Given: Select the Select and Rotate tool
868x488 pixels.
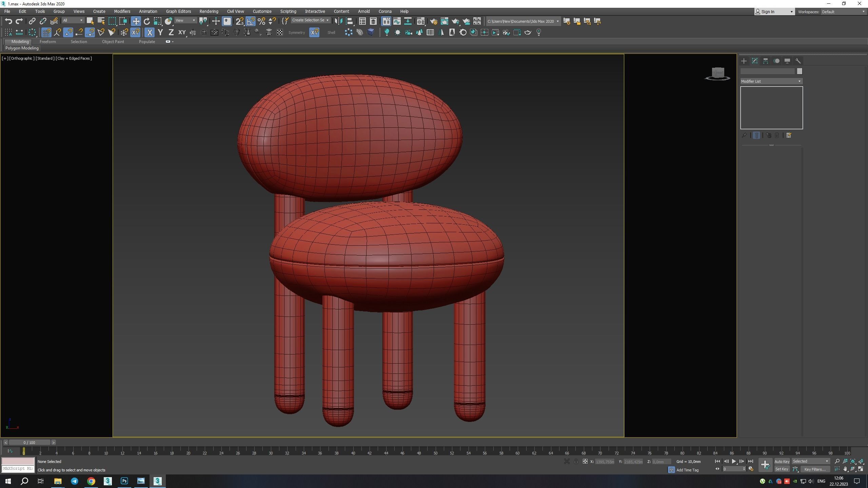Looking at the screenshot, I should click(x=147, y=21).
